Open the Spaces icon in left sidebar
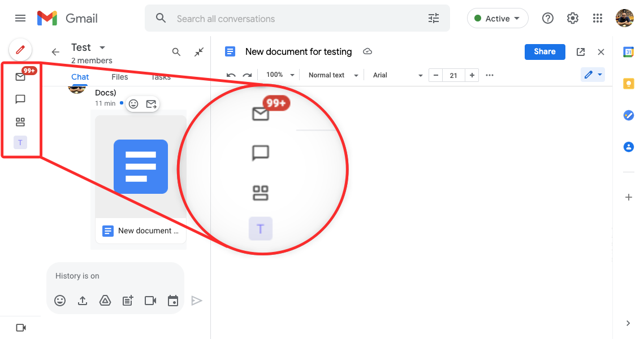 [20, 122]
